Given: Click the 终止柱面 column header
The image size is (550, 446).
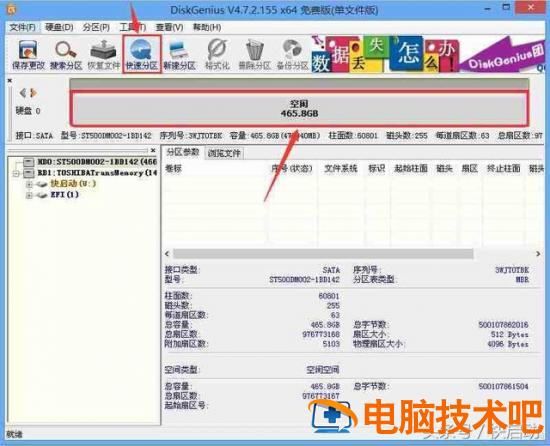Looking at the screenshot, I should (503, 169).
